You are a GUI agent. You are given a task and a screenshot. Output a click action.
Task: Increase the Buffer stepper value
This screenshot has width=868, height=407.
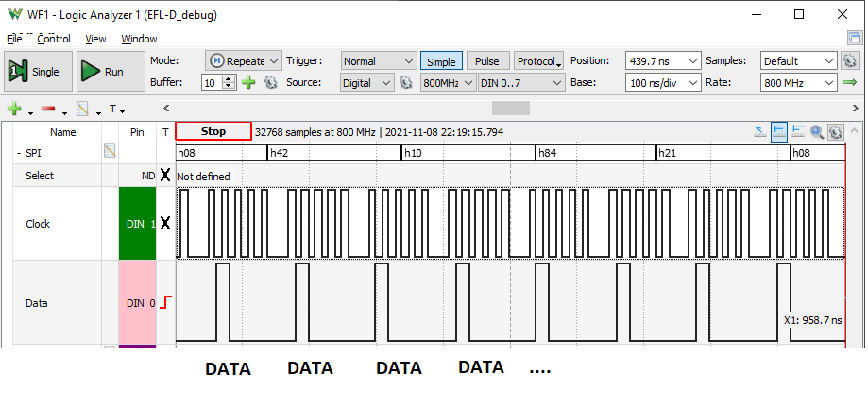coord(230,79)
